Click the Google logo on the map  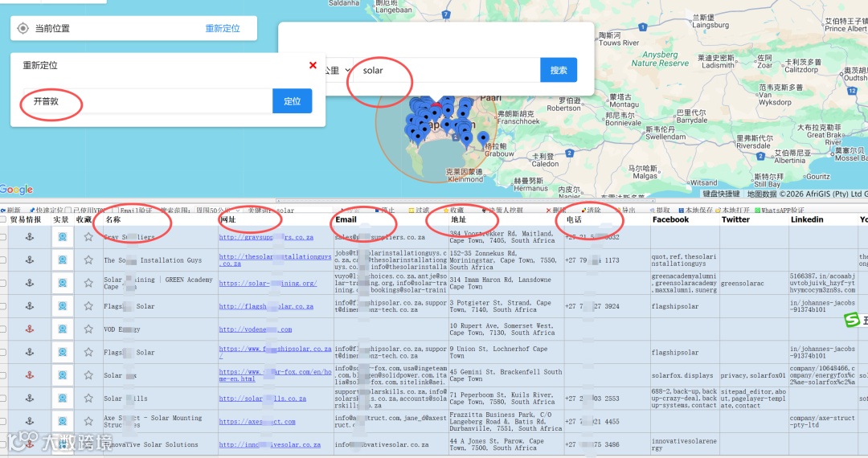tap(17, 189)
